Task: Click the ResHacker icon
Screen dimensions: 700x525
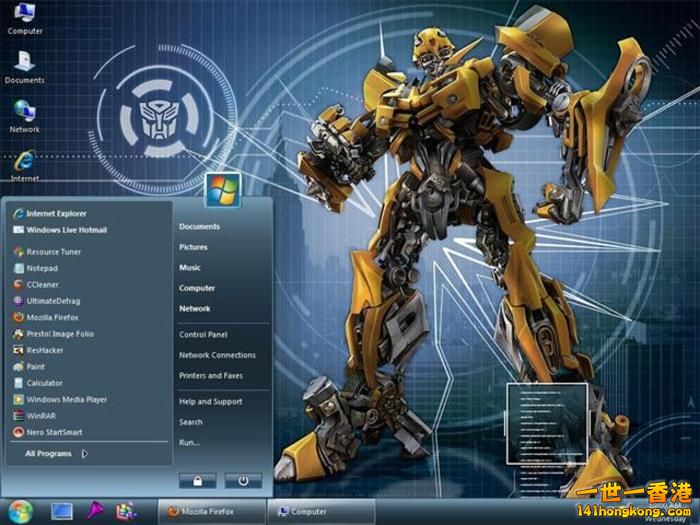Action: pos(18,350)
